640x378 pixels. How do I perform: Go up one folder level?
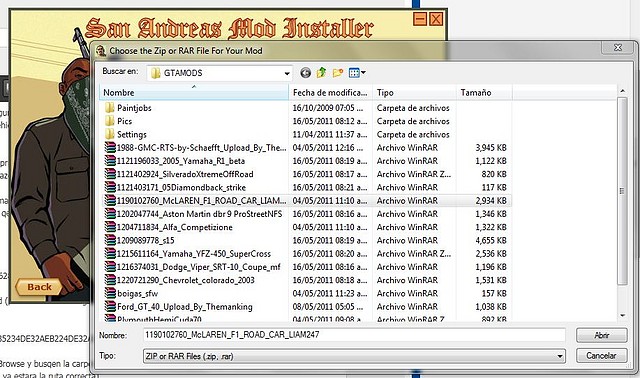pos(321,73)
